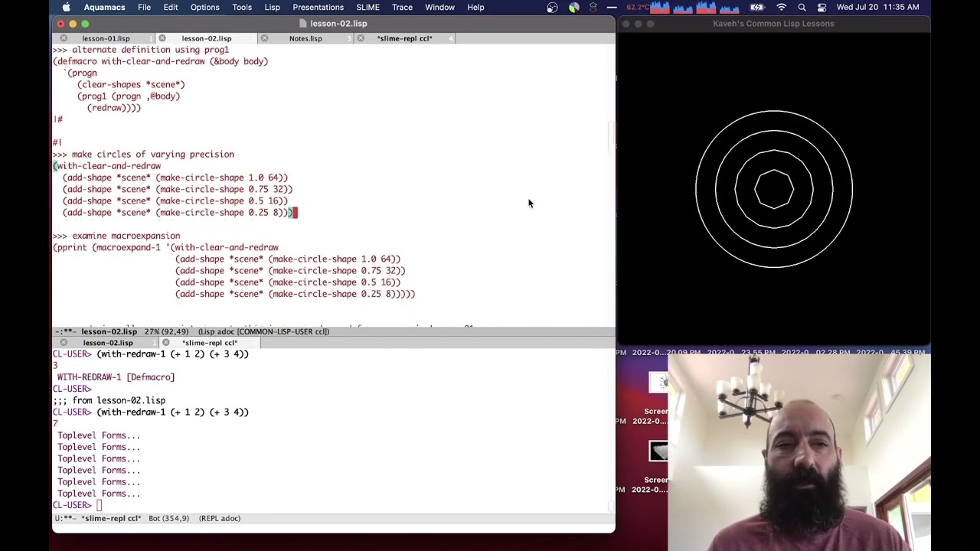The height and width of the screenshot is (551, 980).
Task: Open the Apple menu
Action: click(66, 8)
